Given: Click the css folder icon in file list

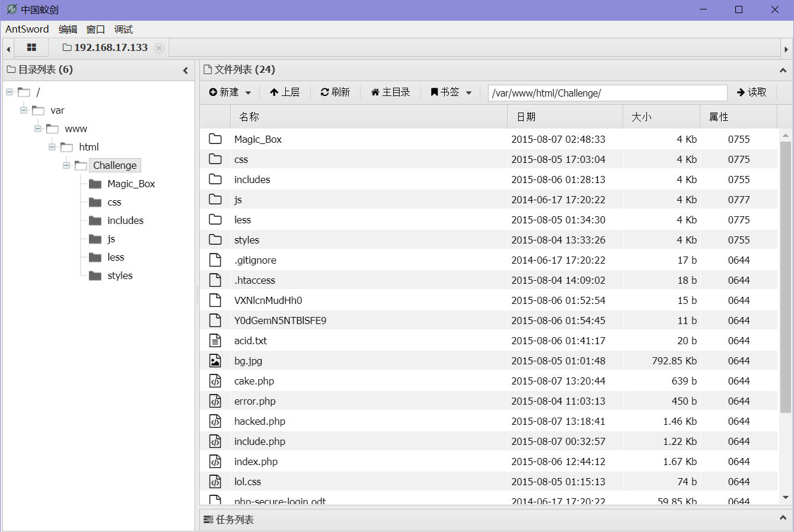Looking at the screenshot, I should 215,159.
